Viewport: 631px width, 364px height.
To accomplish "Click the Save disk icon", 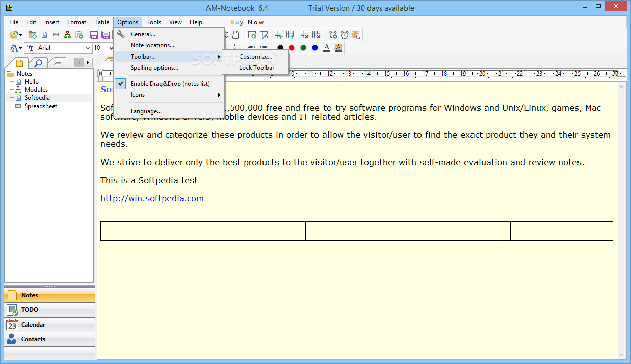I will 94,35.
